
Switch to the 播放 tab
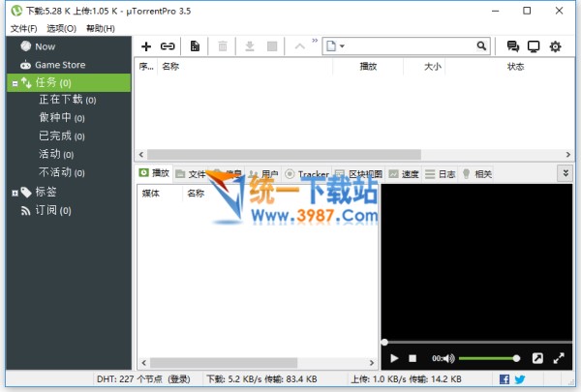click(x=154, y=173)
